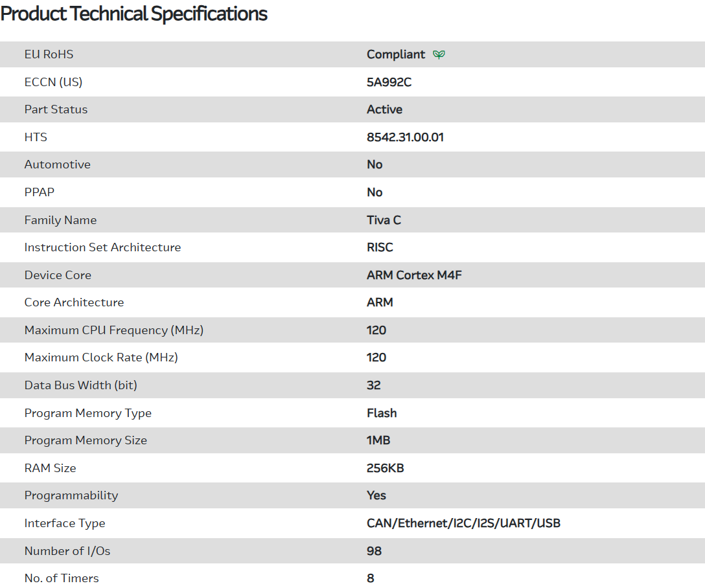Click the green leaf RoHS icon
Image resolution: width=705 pixels, height=588 pixels.
coord(439,55)
